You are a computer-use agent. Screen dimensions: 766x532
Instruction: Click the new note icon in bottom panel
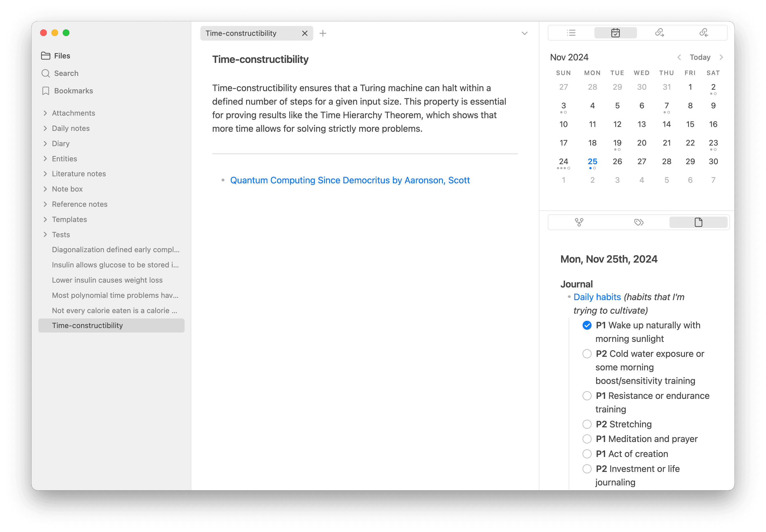[697, 221]
